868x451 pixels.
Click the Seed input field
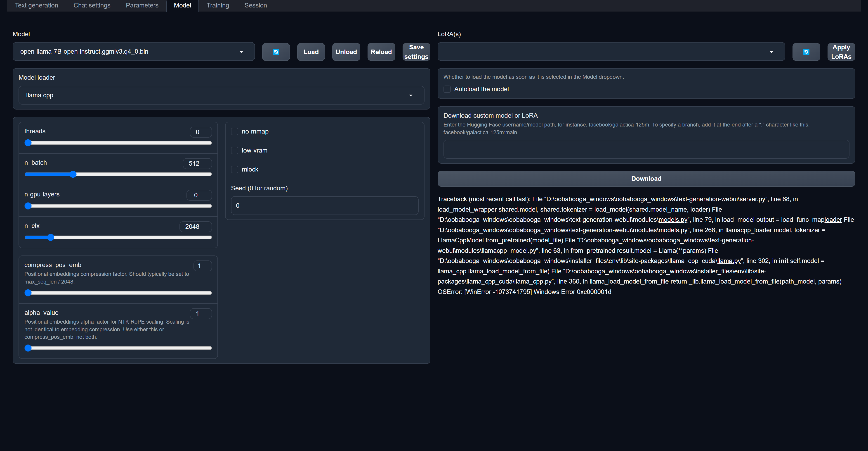(324, 205)
